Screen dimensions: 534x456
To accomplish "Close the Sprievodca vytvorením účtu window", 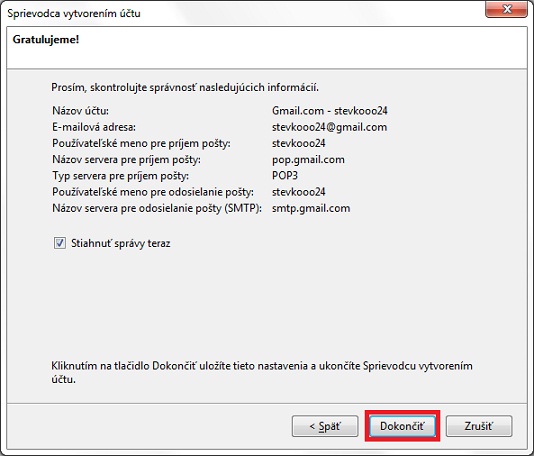I will [x=506, y=9].
